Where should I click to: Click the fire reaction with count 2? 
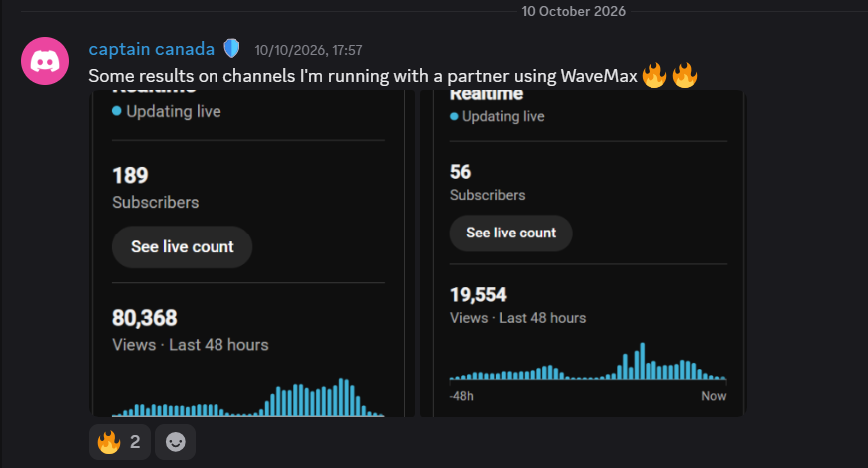(120, 442)
